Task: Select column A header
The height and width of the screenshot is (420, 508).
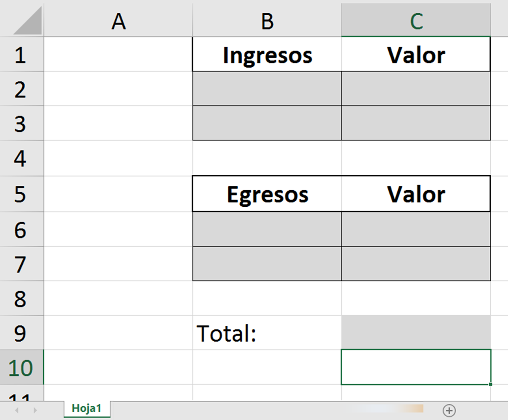Action: click(118, 20)
